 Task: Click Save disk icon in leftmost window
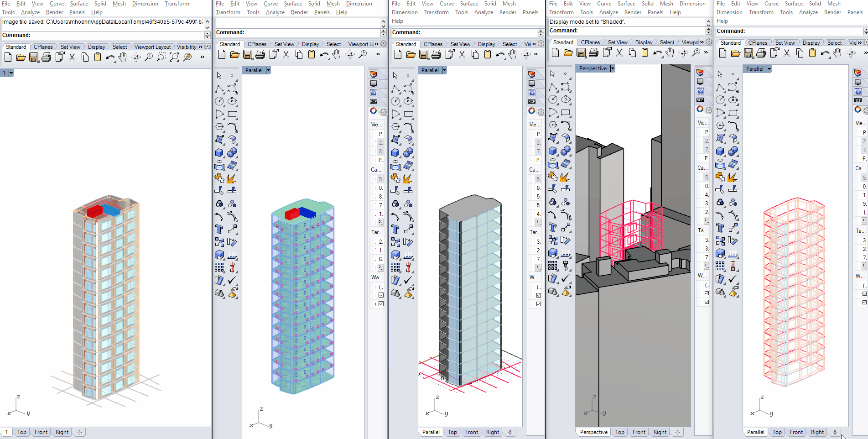pos(33,57)
